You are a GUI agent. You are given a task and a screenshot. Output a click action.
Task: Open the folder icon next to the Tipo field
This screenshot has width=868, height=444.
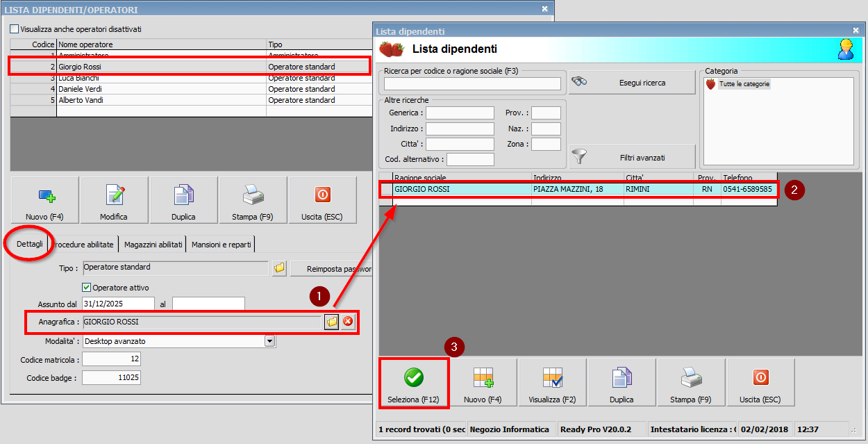point(278,267)
